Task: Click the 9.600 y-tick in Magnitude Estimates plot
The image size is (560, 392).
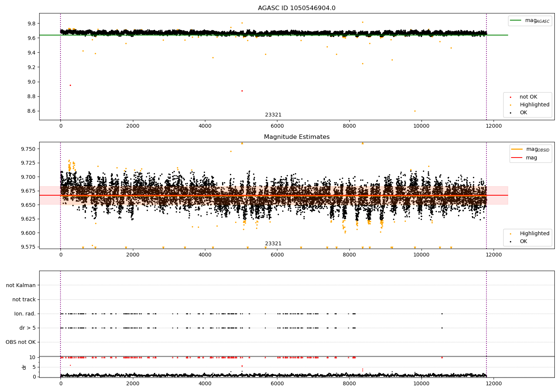Action: (28, 233)
